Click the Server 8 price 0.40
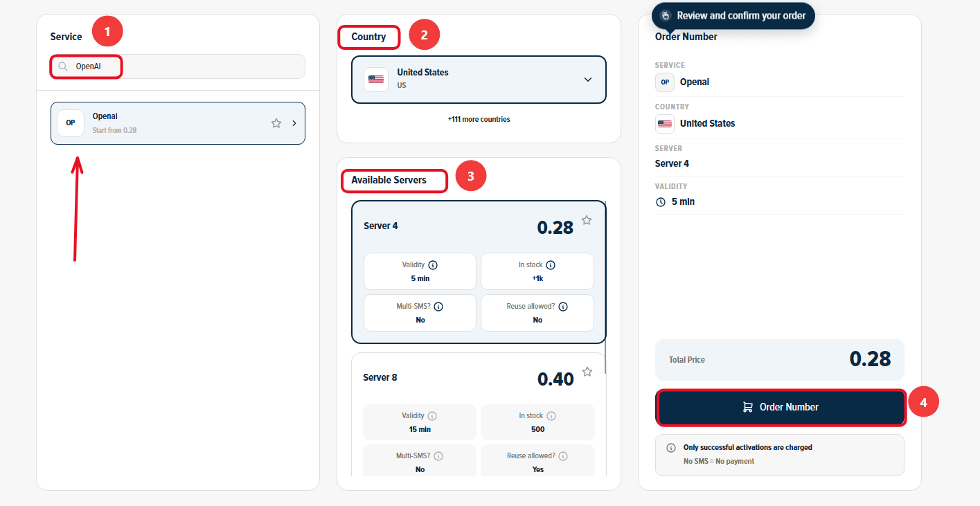This screenshot has width=980, height=506. 555,379
